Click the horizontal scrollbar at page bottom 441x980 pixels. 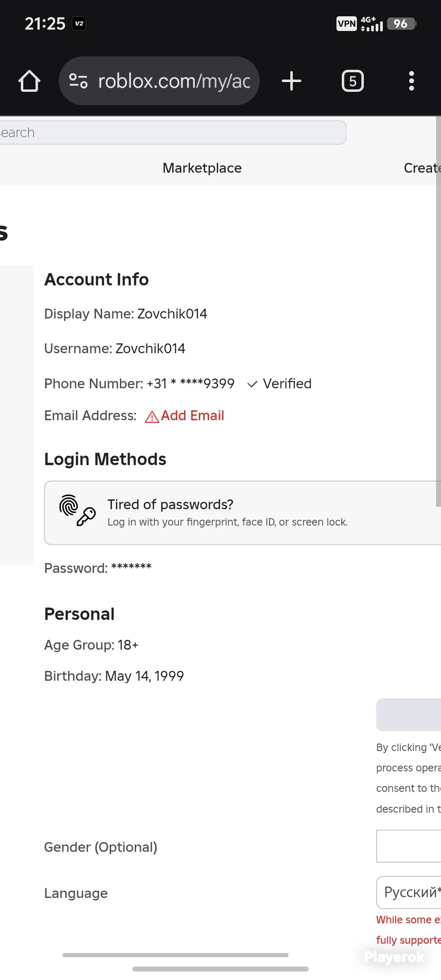coord(176,955)
